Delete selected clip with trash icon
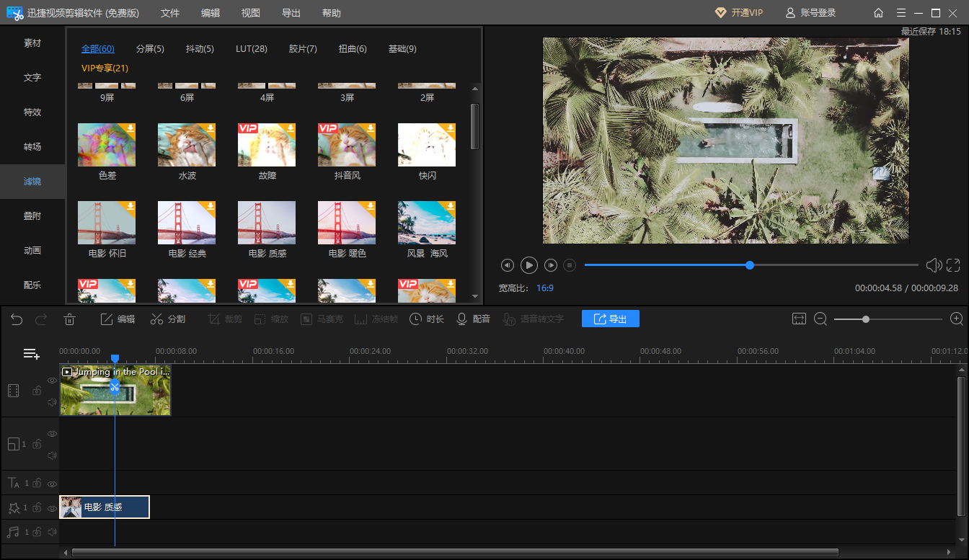Image resolution: width=969 pixels, height=560 pixels. pyautogui.click(x=69, y=319)
